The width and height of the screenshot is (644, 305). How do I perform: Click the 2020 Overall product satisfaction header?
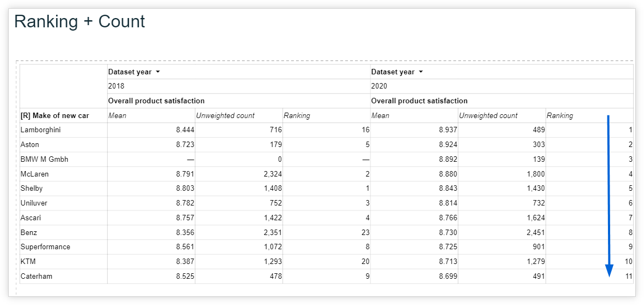419,101
